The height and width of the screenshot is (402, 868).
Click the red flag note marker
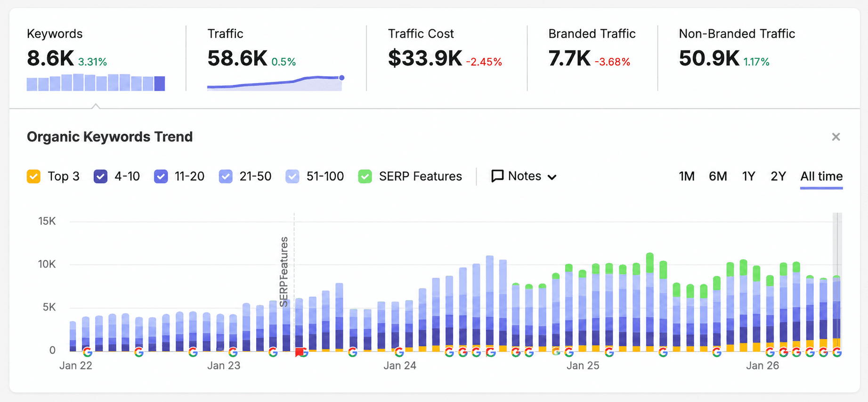pyautogui.click(x=299, y=352)
